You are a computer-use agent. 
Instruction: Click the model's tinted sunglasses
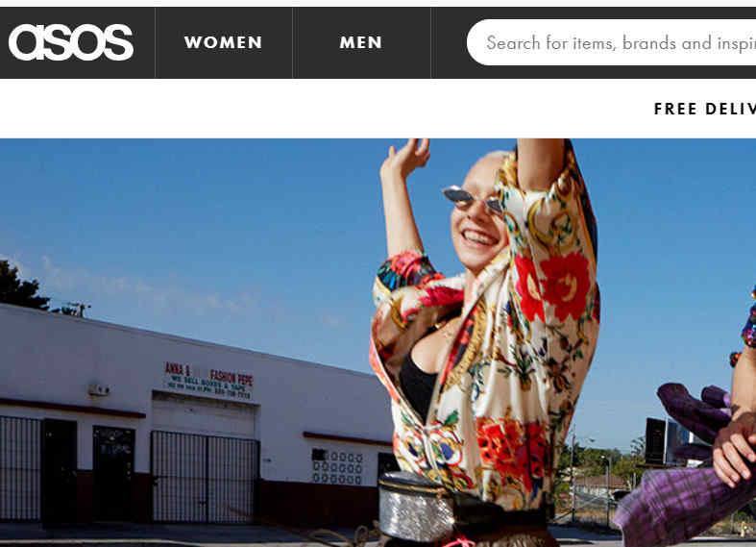click(x=473, y=200)
